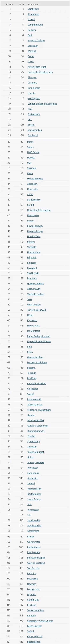Select Uni for the Creative Arts
Viewport: 70px width, 644px height.
pyautogui.click(x=40, y=72)
